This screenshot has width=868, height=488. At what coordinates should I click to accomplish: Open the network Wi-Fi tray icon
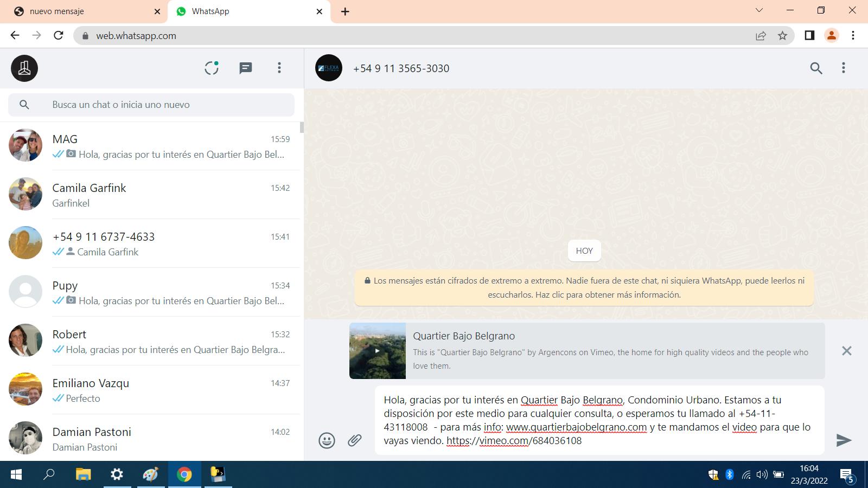(746, 475)
